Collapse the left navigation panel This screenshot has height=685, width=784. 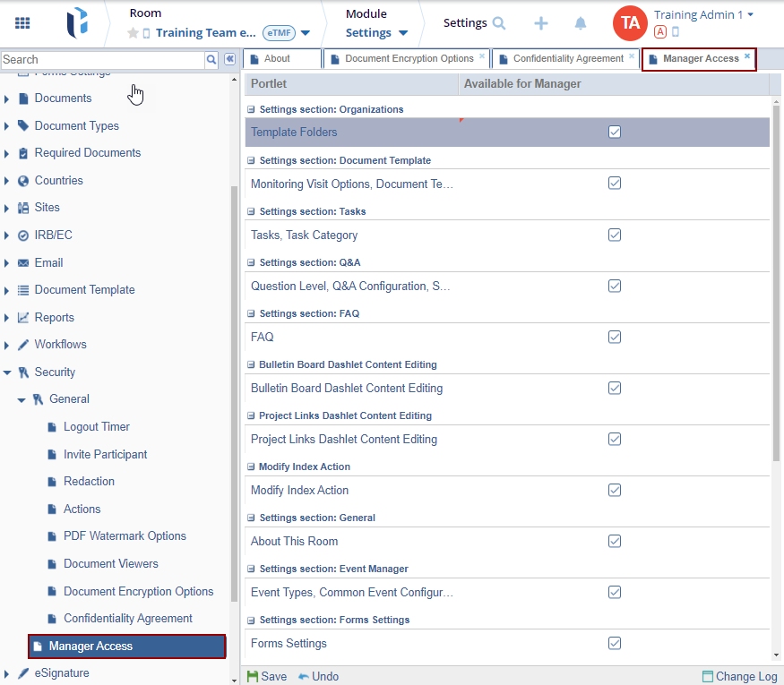229,59
